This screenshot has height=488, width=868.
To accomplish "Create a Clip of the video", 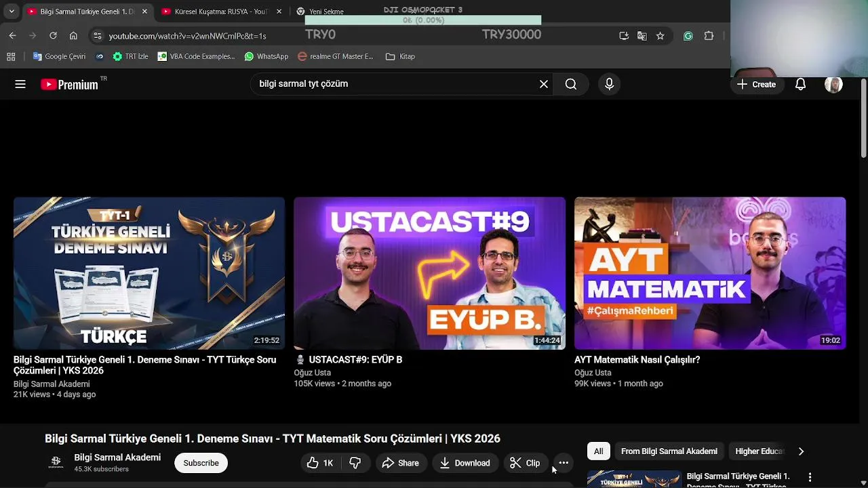I will pos(526,463).
